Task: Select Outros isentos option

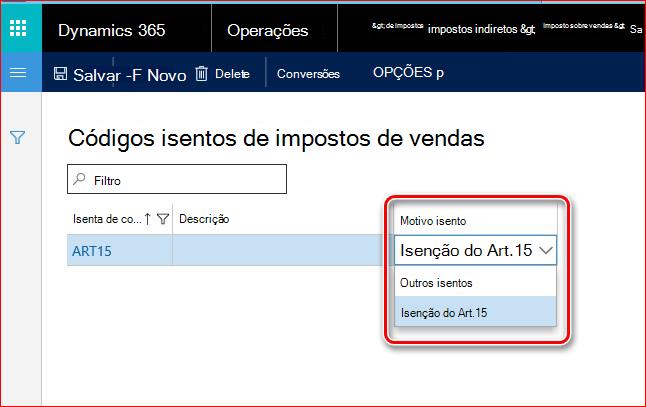Action: click(x=475, y=283)
